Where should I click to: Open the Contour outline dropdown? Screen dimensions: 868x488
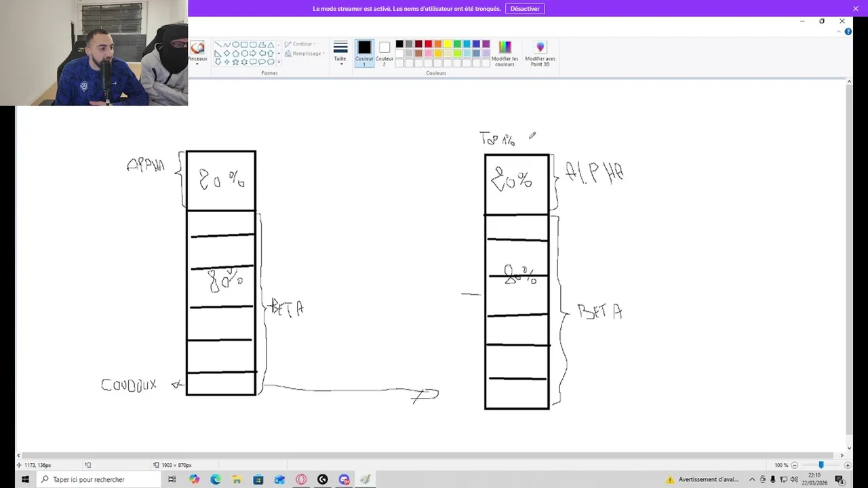(x=300, y=44)
